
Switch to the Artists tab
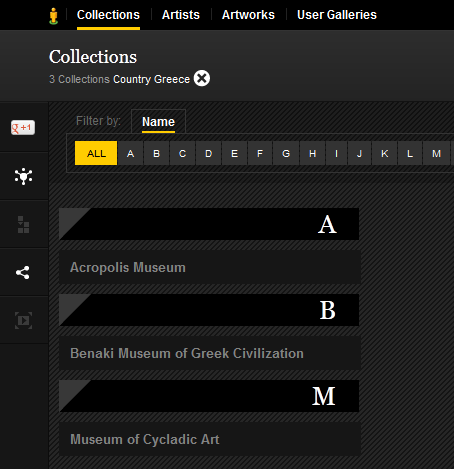coord(181,15)
